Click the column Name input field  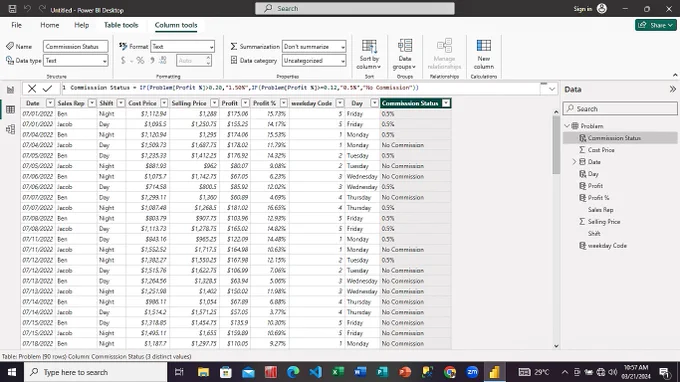76,46
